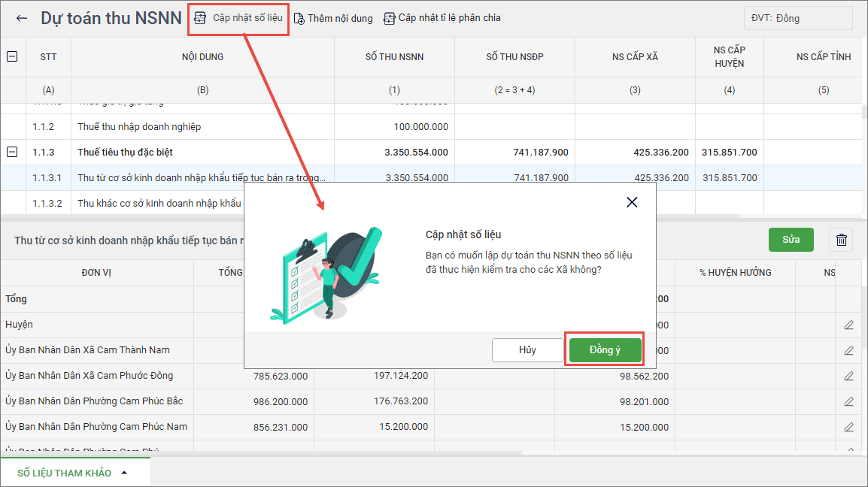Image resolution: width=868 pixels, height=487 pixels.
Task: Edit Phường Cam Phúc Nam row pencil
Action: (848, 427)
